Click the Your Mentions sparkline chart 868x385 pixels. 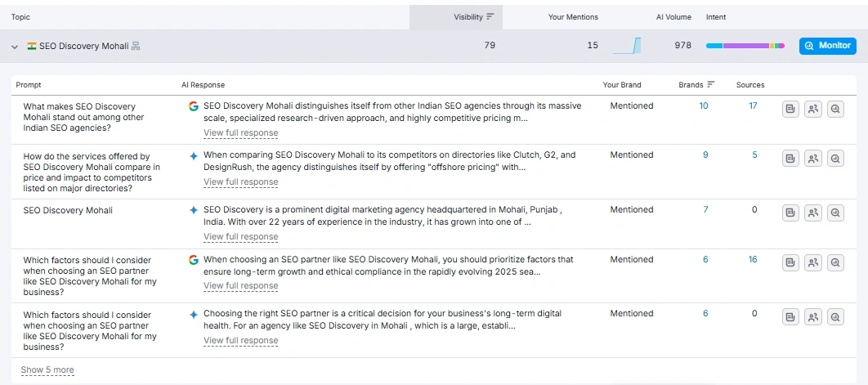click(627, 46)
